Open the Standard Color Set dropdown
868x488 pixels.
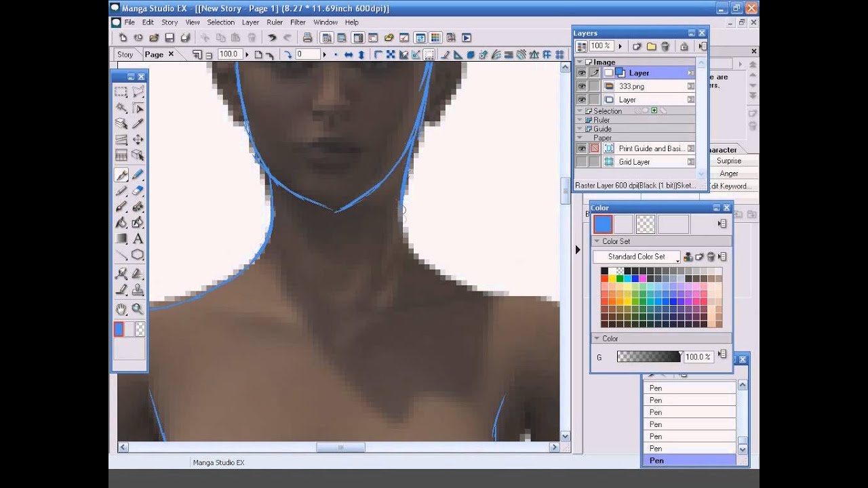(x=637, y=257)
